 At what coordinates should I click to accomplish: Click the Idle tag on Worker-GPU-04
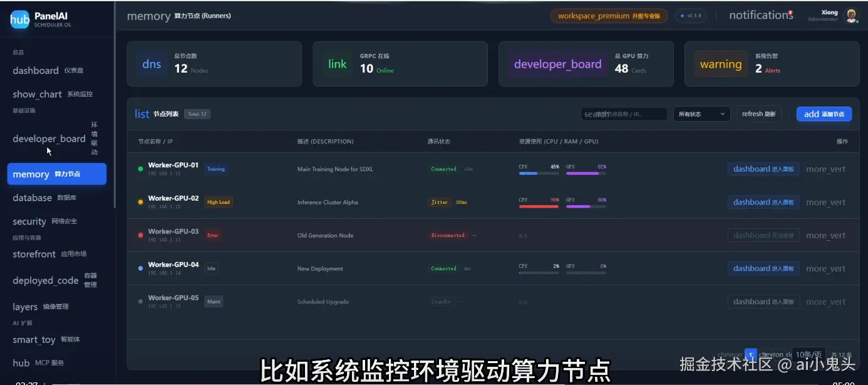point(211,268)
